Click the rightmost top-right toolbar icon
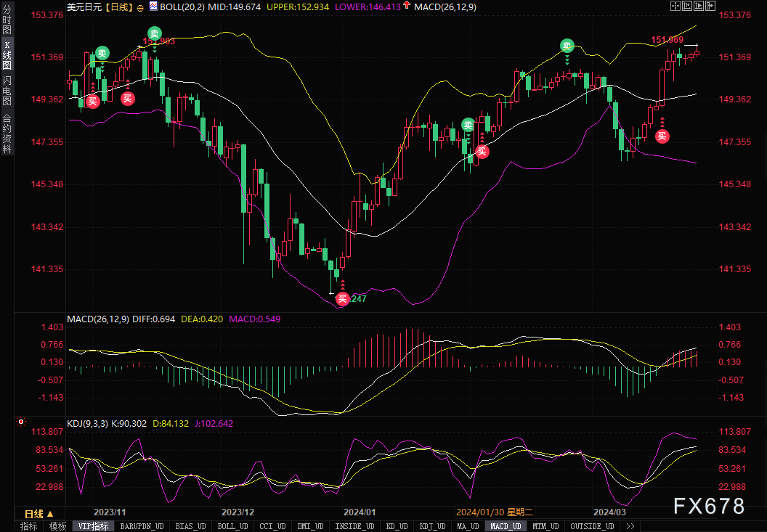Viewport: 767px width, 532px height. pos(710,6)
